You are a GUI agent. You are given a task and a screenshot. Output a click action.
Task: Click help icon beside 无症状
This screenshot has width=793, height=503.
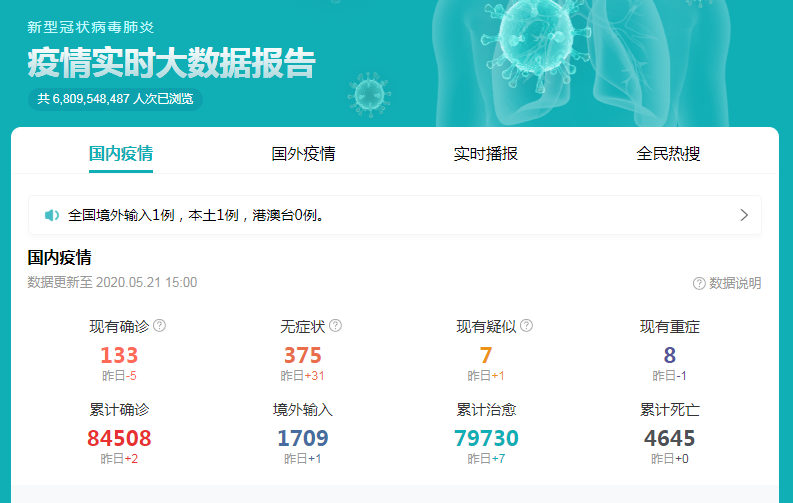coord(336,326)
